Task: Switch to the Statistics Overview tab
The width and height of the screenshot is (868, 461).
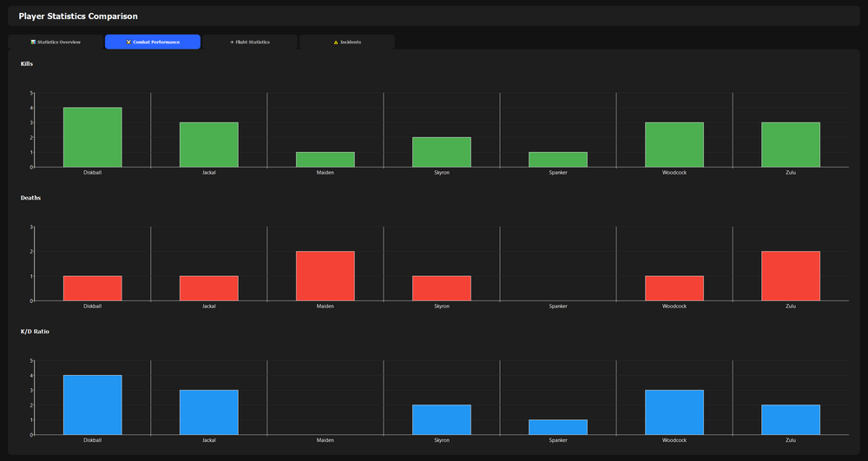Action: click(56, 42)
